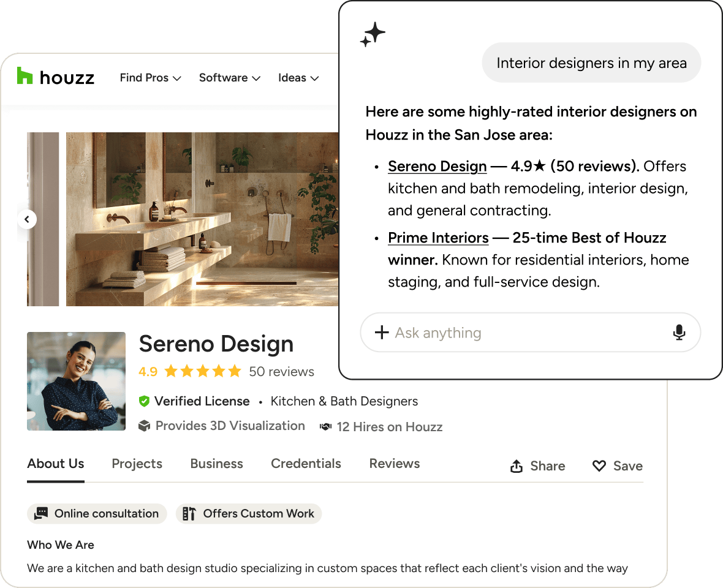Click the plus icon in Ask anything box
The image size is (723, 588).
click(382, 332)
